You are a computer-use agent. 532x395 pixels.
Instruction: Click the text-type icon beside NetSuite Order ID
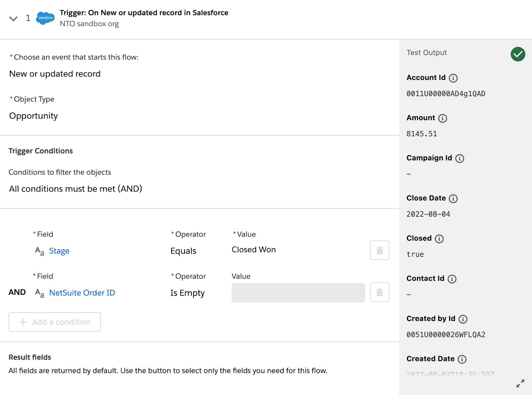tap(40, 293)
